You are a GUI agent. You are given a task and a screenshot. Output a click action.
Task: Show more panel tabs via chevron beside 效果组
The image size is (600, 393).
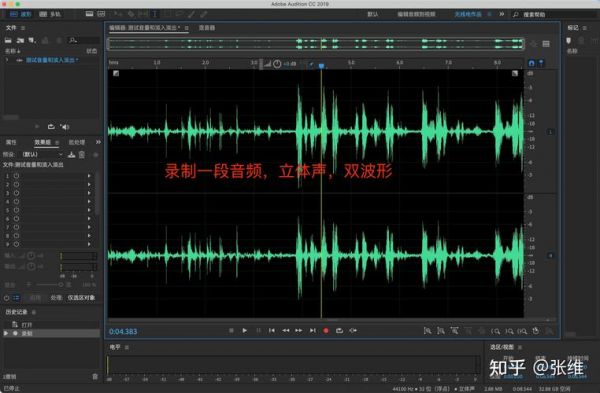(98, 142)
